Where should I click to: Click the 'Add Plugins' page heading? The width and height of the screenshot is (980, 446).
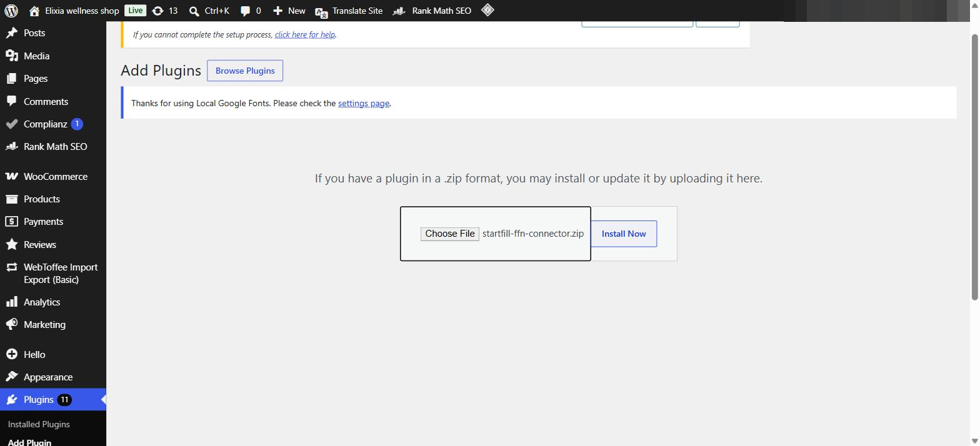161,71
